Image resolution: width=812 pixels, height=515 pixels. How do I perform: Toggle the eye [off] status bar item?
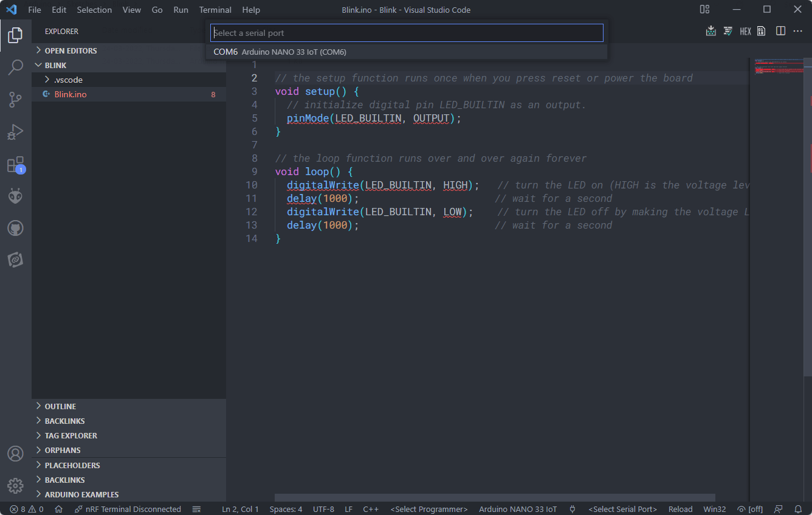pos(750,509)
